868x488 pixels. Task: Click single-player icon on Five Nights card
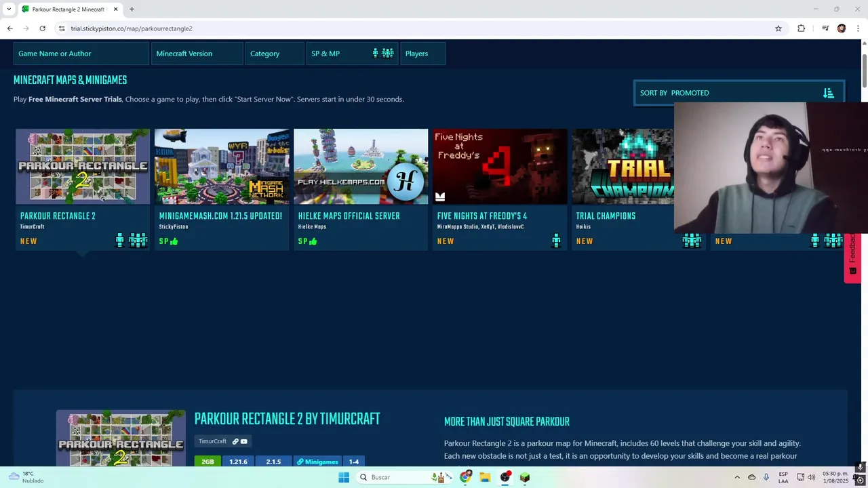[556, 241]
